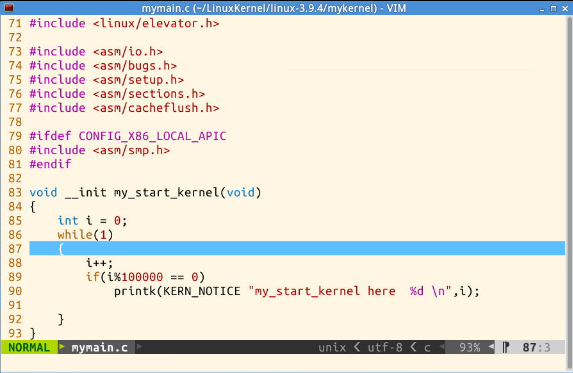Viewport: 573px width, 373px height.
Task: Click on 'CONFIG_X86_LOCAL_APIC' macro
Action: [152, 136]
